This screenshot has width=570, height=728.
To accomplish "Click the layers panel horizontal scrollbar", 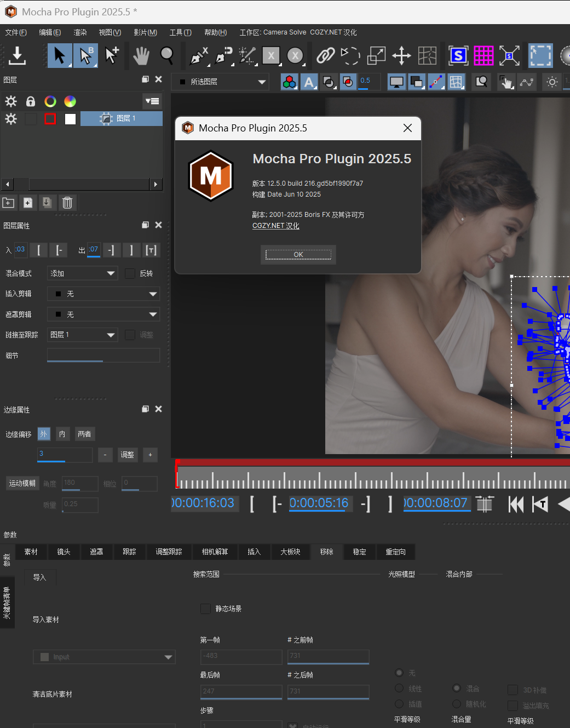I will pos(82,184).
